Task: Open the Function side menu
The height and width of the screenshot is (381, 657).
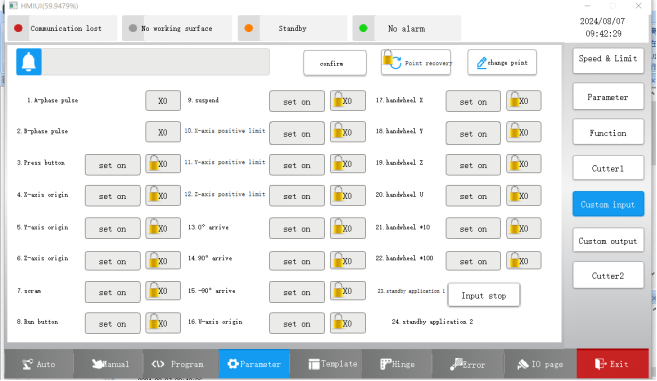Action: point(608,132)
